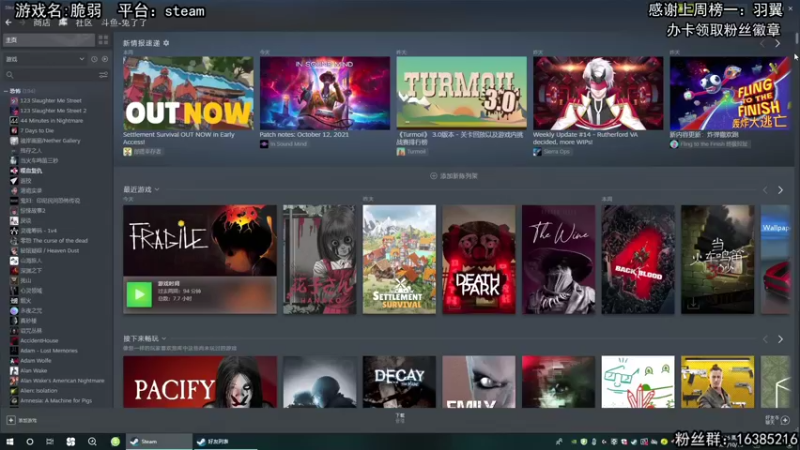Collapse the 恐怖 collection in sidebar
Viewport: 800px width, 450px height.
click(x=6, y=91)
